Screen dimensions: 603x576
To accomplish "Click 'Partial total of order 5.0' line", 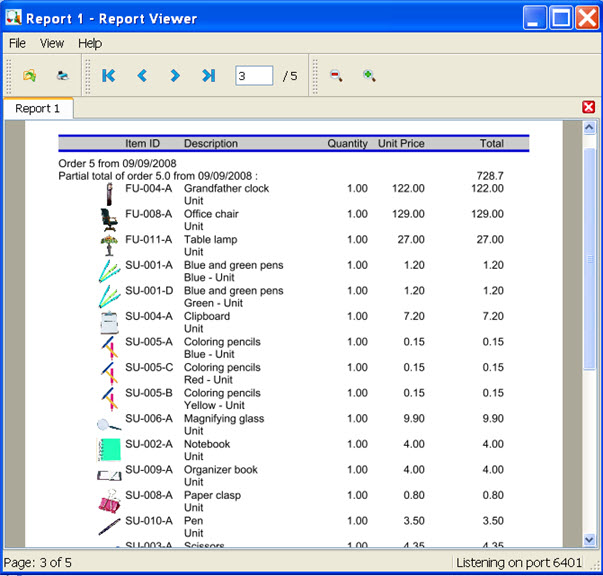I will pos(158,176).
